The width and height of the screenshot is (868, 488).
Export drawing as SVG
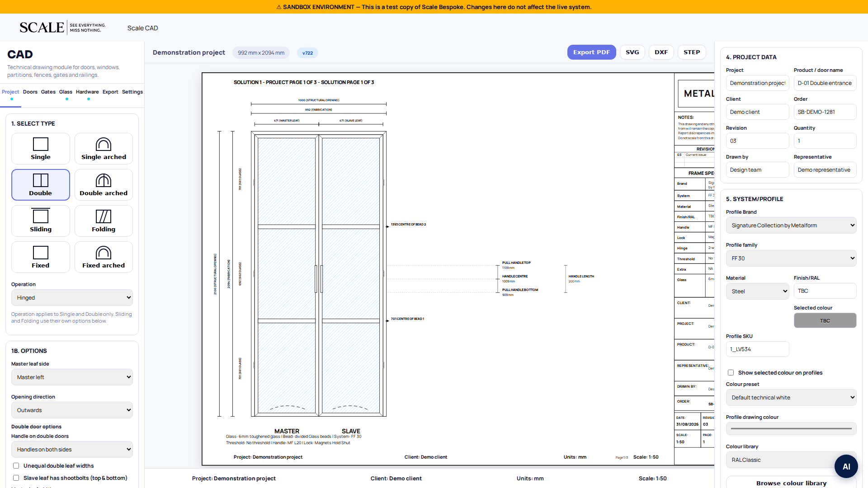(632, 52)
